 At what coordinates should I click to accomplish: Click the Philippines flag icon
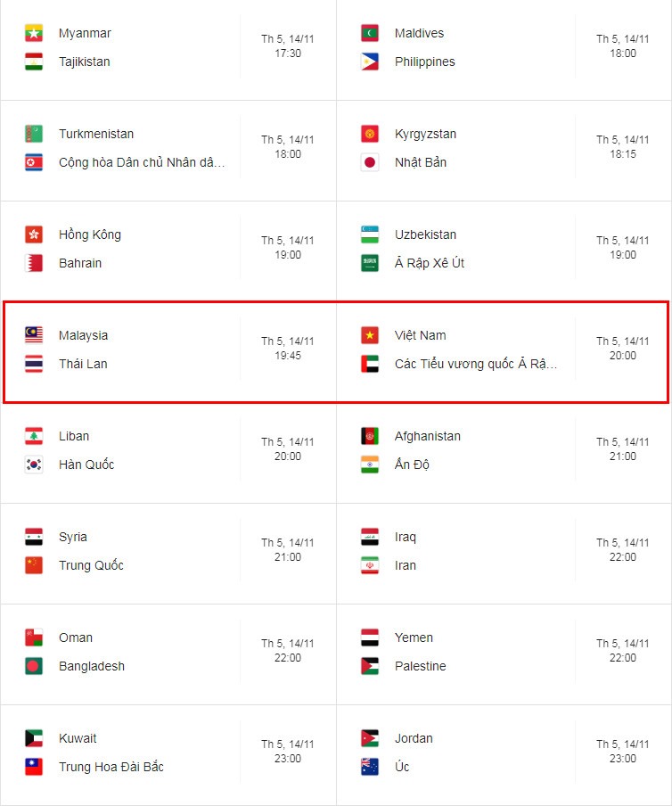click(x=370, y=62)
